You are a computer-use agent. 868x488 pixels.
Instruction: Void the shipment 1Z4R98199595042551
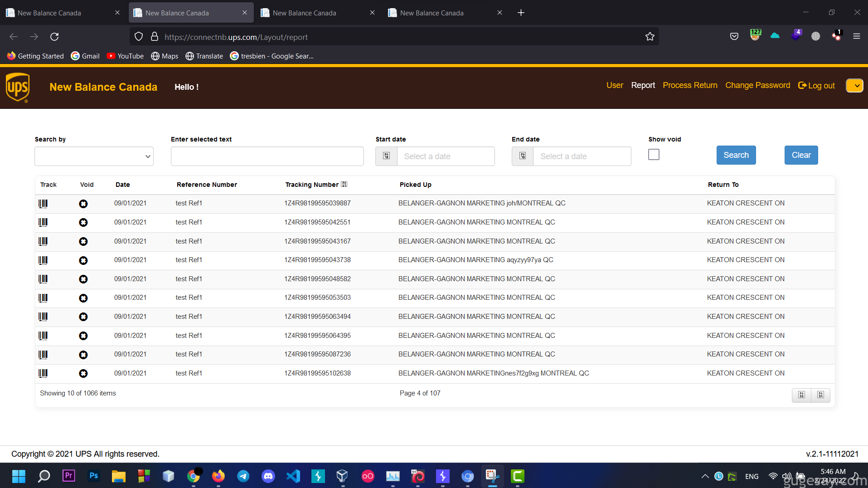tap(83, 222)
